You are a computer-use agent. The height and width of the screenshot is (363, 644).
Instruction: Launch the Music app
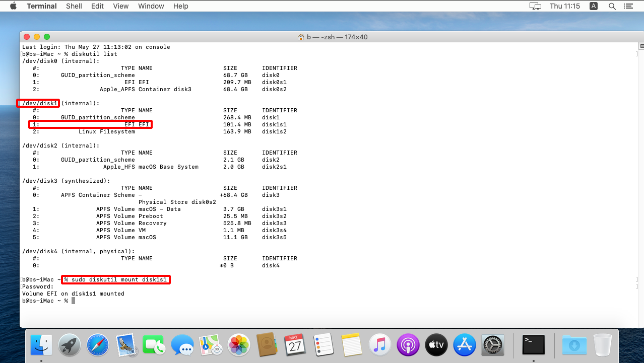(x=380, y=345)
